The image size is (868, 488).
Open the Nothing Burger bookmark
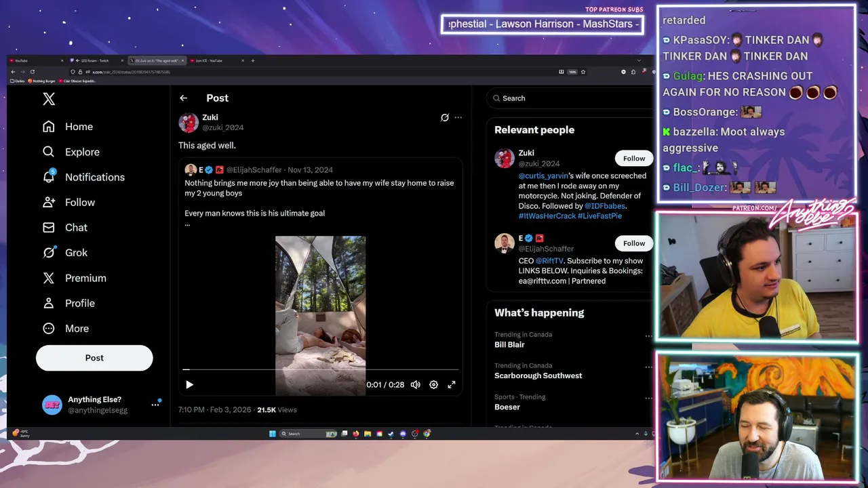click(x=41, y=81)
